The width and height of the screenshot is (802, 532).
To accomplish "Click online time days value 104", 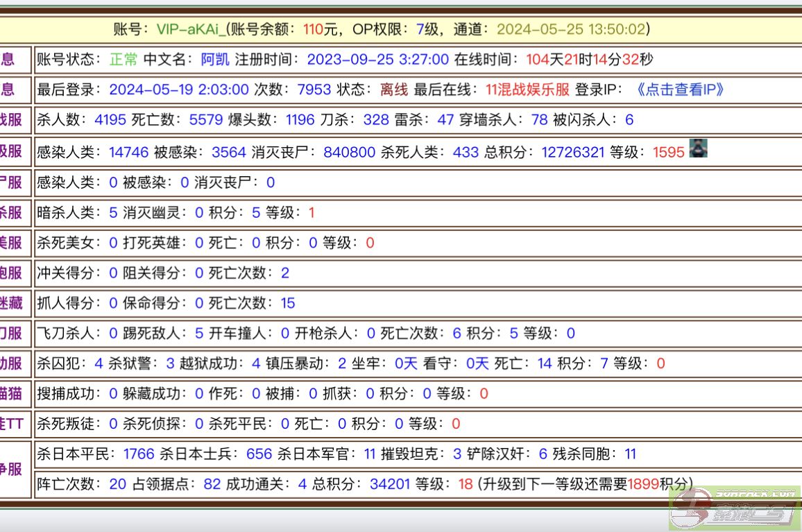I will 538,60.
